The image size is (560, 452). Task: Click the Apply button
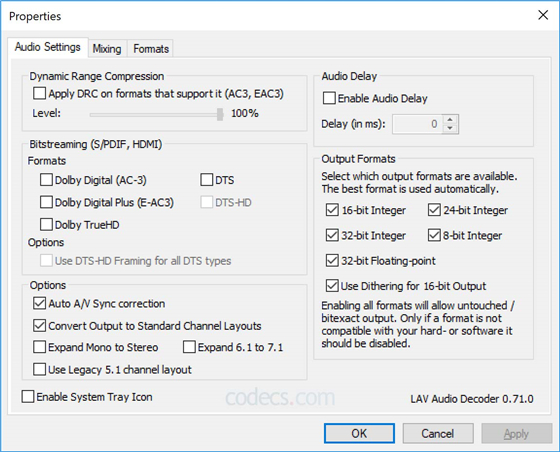(516, 433)
